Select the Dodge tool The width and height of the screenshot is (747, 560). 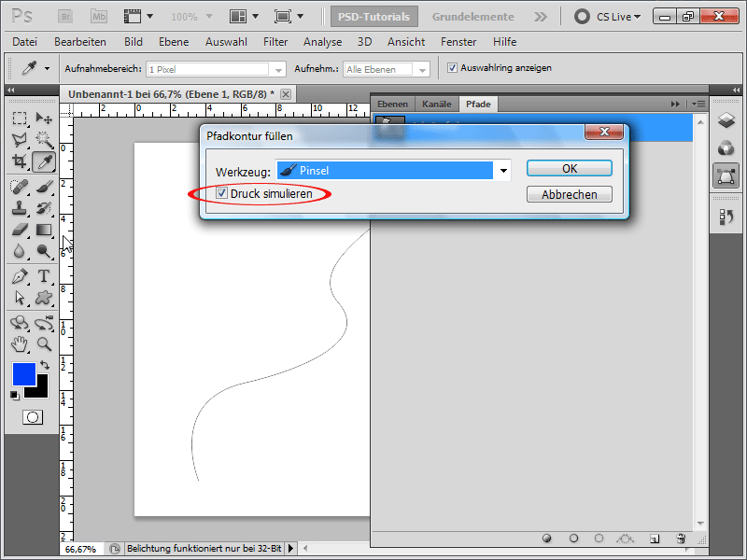click(x=44, y=251)
